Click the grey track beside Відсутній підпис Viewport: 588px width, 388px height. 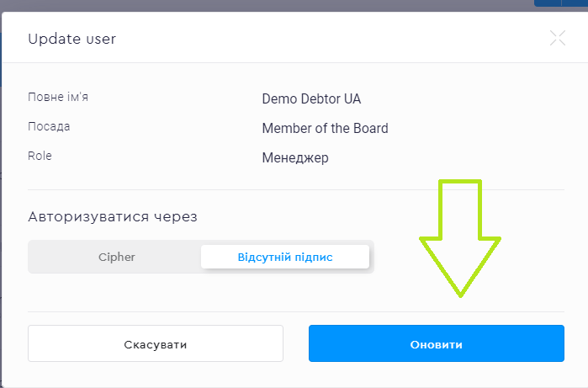click(371, 257)
